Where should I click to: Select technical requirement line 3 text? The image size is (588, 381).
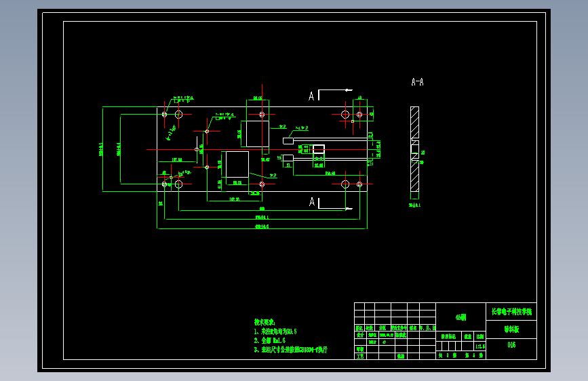(291, 350)
